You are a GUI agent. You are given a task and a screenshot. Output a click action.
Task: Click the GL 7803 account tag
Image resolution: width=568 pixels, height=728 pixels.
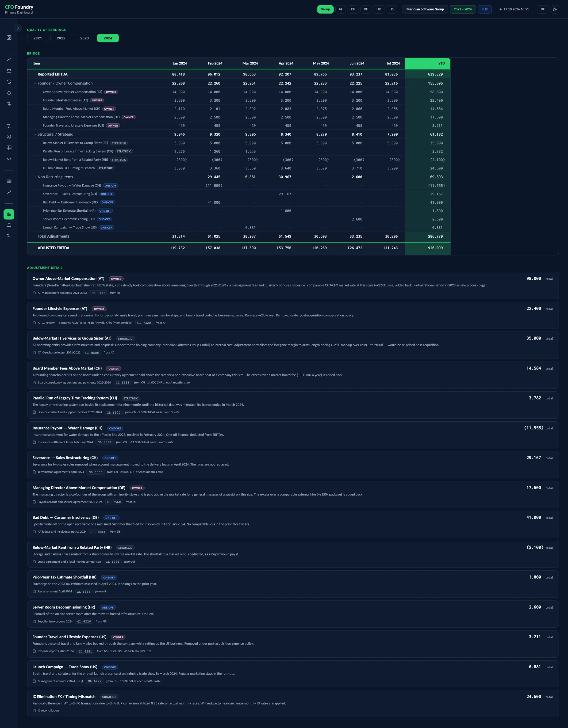(x=98, y=532)
